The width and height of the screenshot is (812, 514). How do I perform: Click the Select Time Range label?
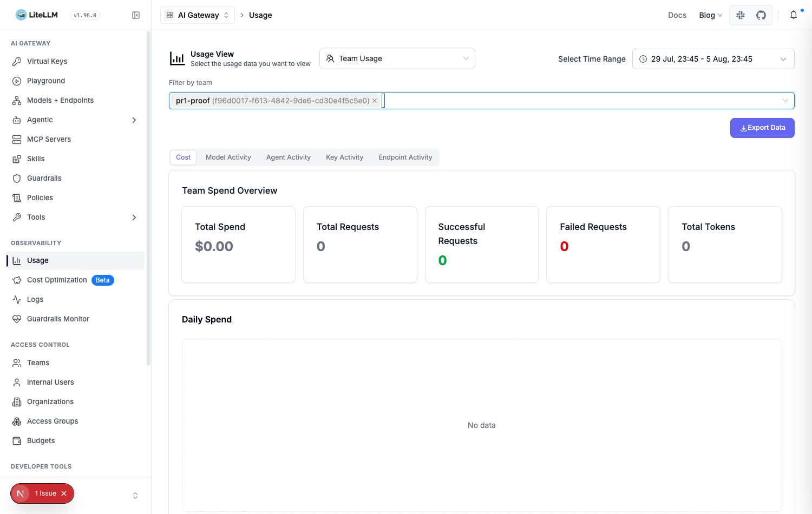(592, 59)
